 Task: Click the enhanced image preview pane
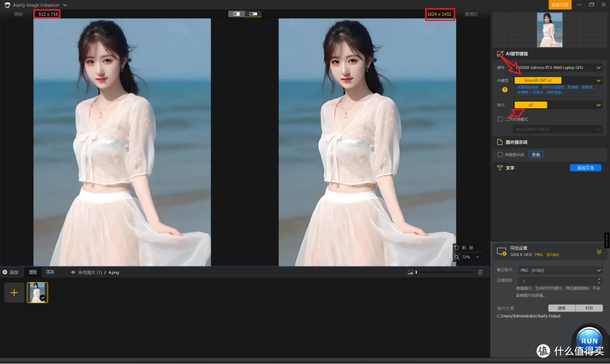tap(367, 142)
